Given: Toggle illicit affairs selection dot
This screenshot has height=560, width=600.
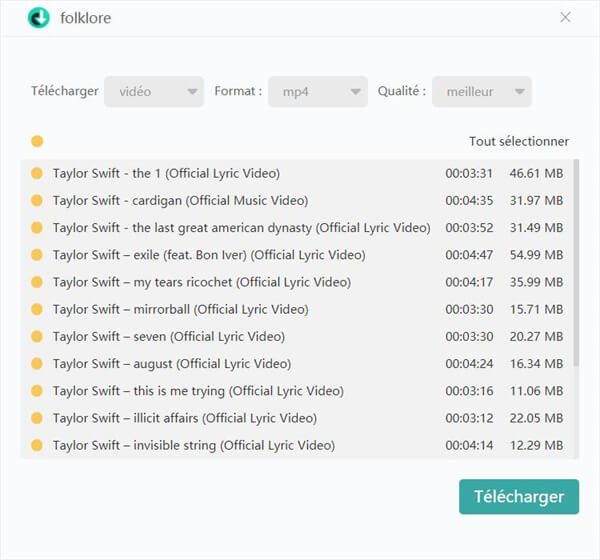Looking at the screenshot, I should click(37, 418).
